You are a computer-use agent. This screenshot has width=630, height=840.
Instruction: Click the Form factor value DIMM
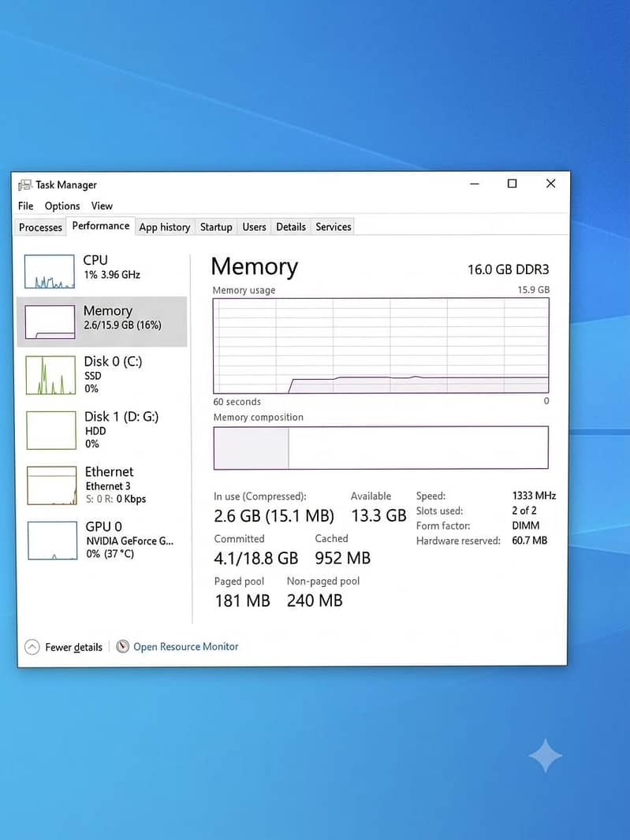525,526
